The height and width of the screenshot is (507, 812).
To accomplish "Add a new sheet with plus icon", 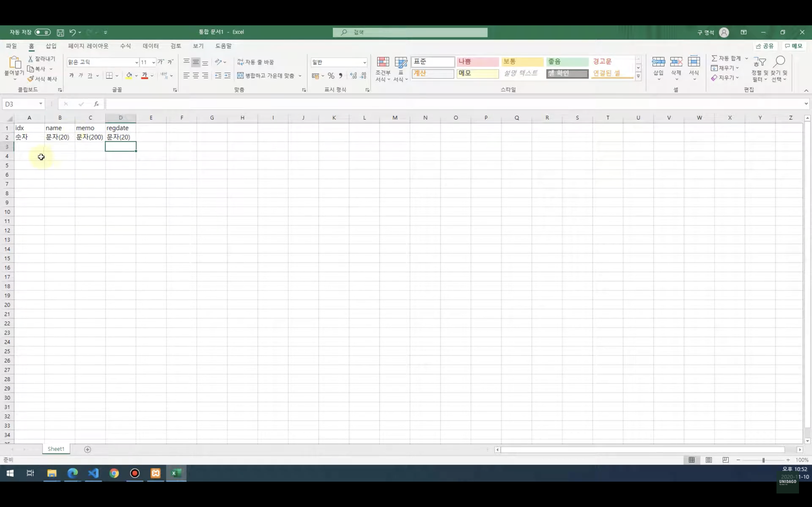I will click(88, 449).
